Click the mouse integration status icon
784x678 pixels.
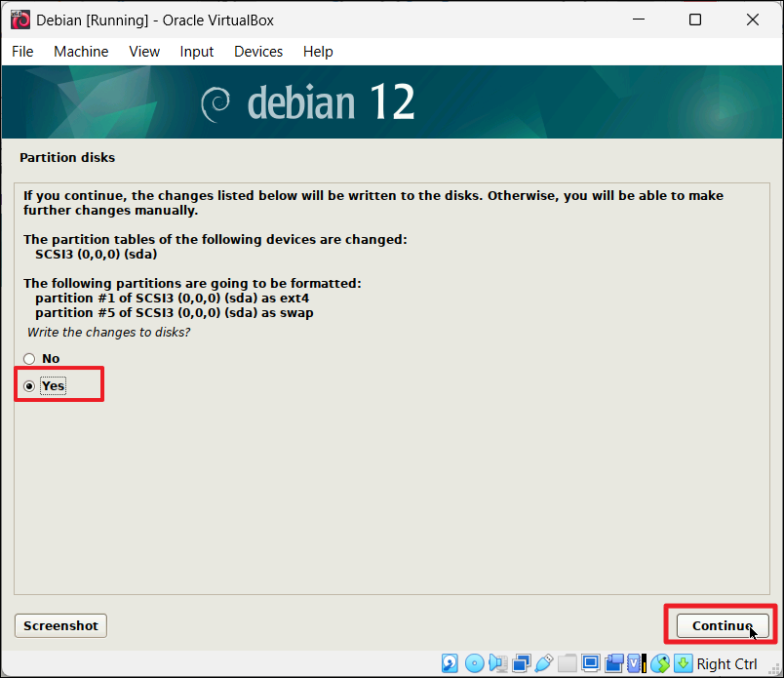(x=661, y=664)
